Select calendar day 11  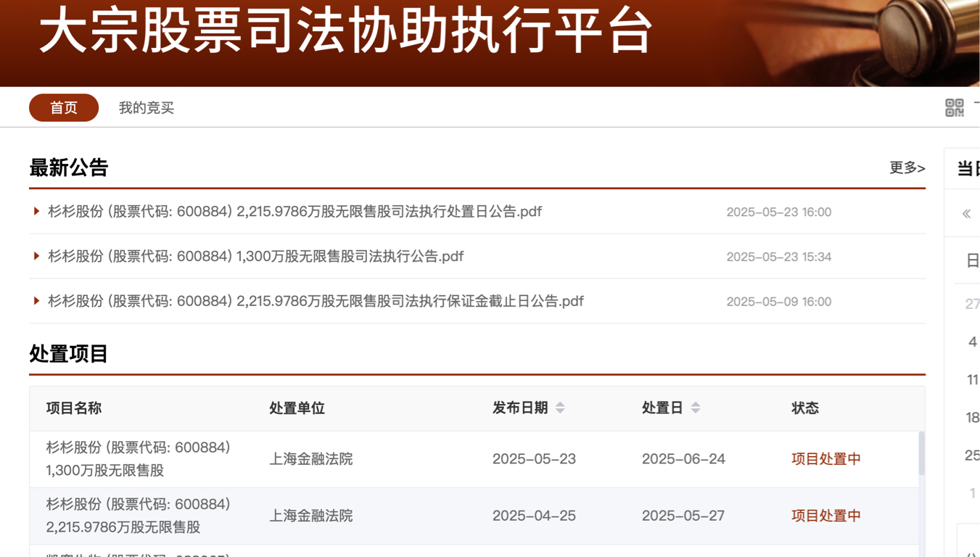click(x=973, y=379)
